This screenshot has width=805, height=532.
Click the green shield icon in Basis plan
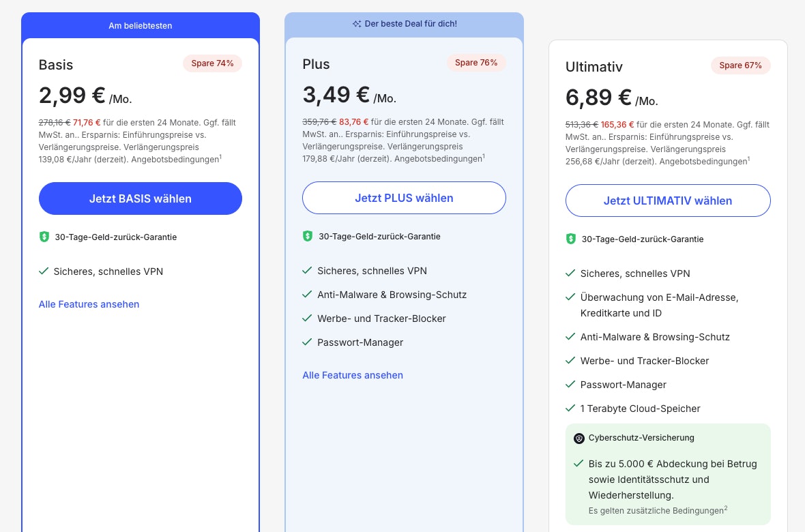click(44, 237)
